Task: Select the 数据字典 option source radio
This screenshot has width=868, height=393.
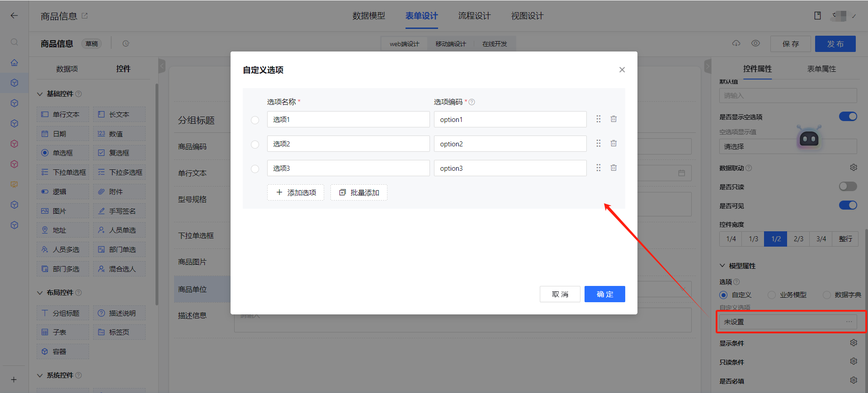Action: click(x=827, y=295)
